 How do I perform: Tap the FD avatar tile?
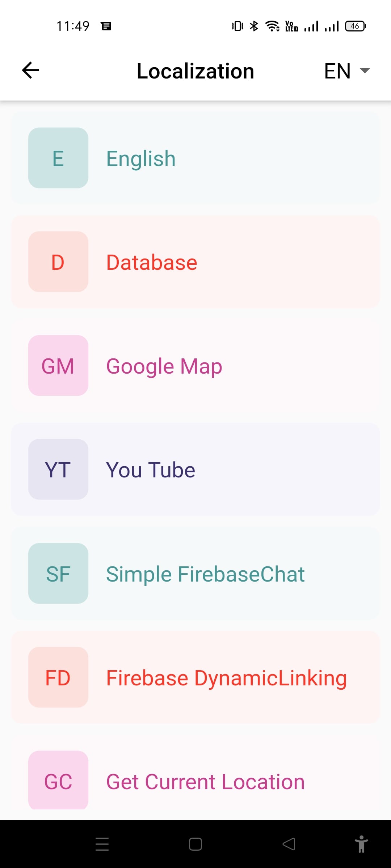point(58,677)
